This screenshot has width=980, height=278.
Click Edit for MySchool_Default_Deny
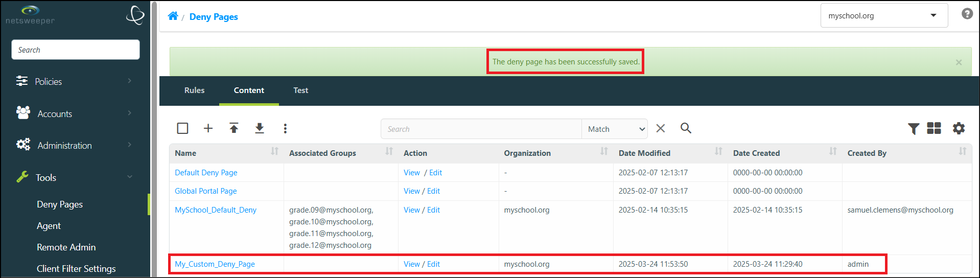point(433,210)
